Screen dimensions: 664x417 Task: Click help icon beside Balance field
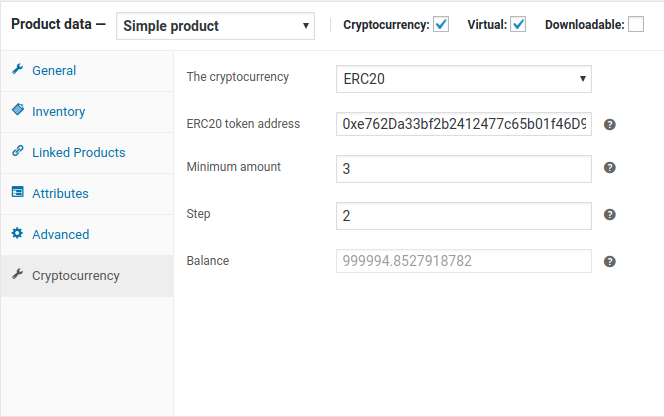610,262
